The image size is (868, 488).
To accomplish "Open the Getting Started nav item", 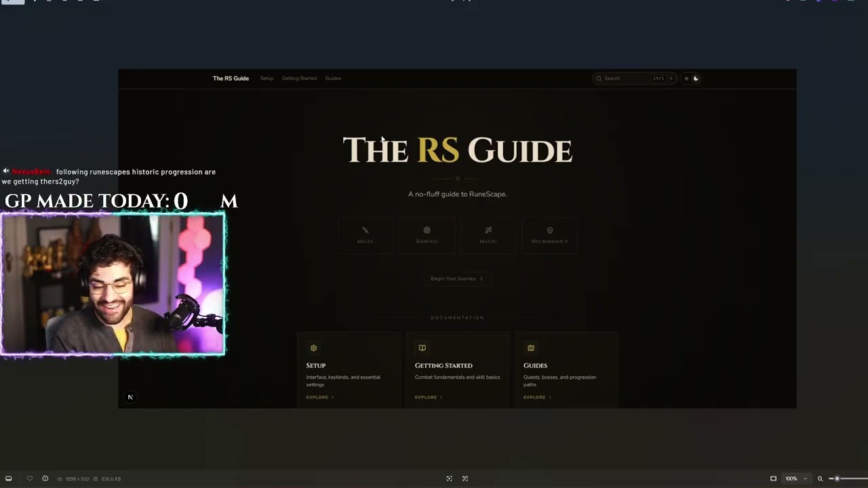I will tap(299, 79).
